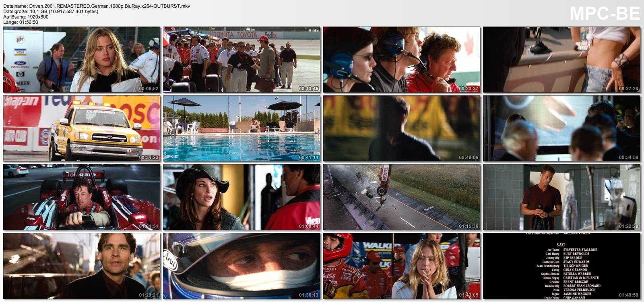Click the GINA GERSHON credit line
The height and width of the screenshot is (302, 644).
pos(570,270)
